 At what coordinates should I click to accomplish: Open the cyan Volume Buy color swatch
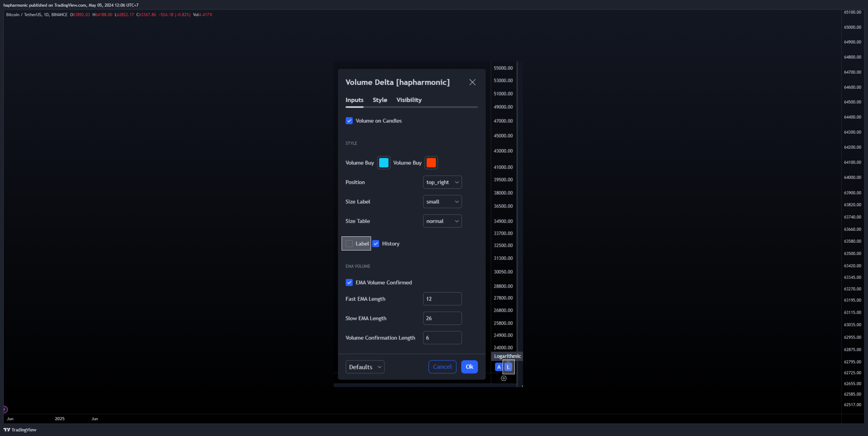pyautogui.click(x=384, y=163)
